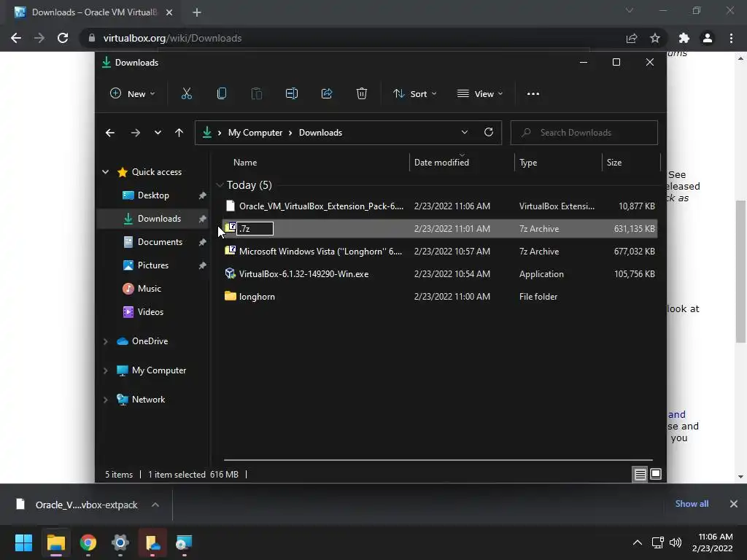This screenshot has height=560, width=747.
Task: Click the Paste clipboard icon
Action: 256,94
